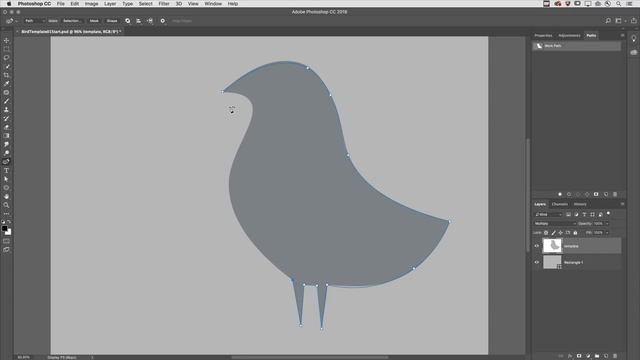Toggle visibility of template layer

pos(537,246)
